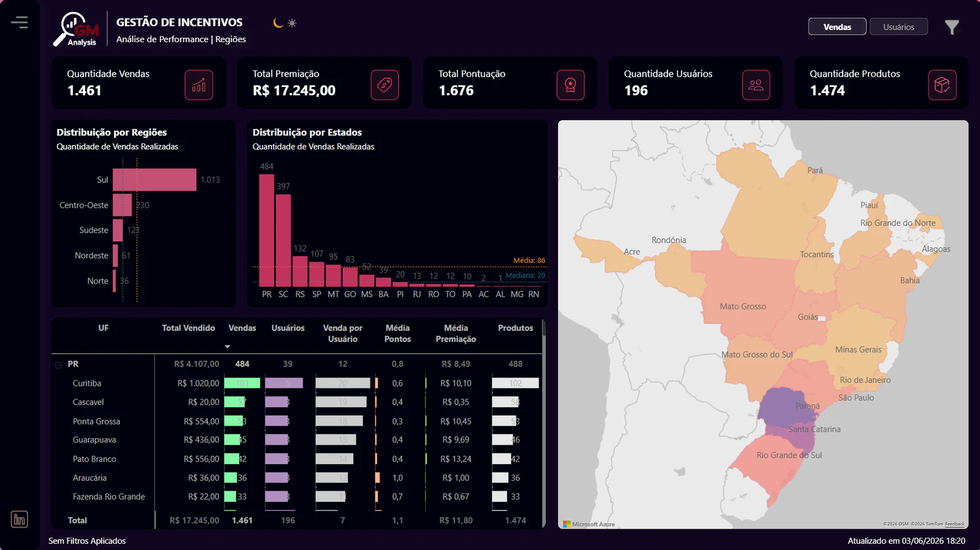Click the Quantidade Vendas chart icon
The width and height of the screenshot is (980, 550).
coord(199,85)
